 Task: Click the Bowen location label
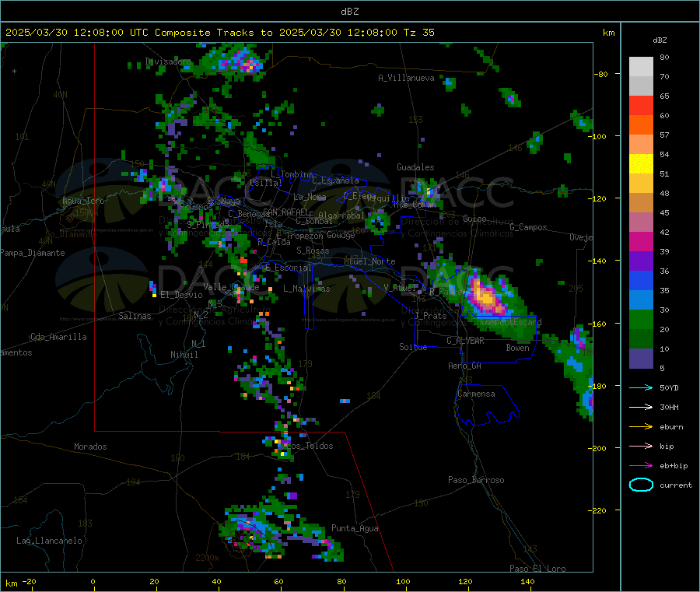click(x=517, y=347)
